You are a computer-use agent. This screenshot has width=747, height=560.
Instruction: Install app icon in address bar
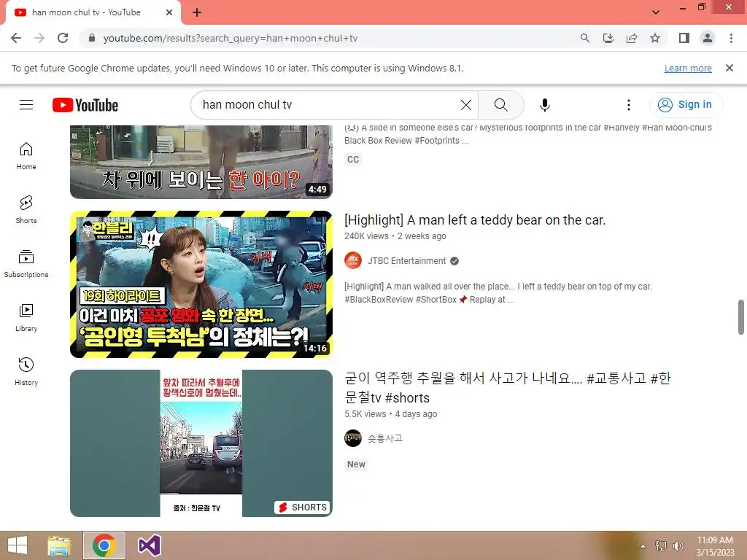coord(608,38)
